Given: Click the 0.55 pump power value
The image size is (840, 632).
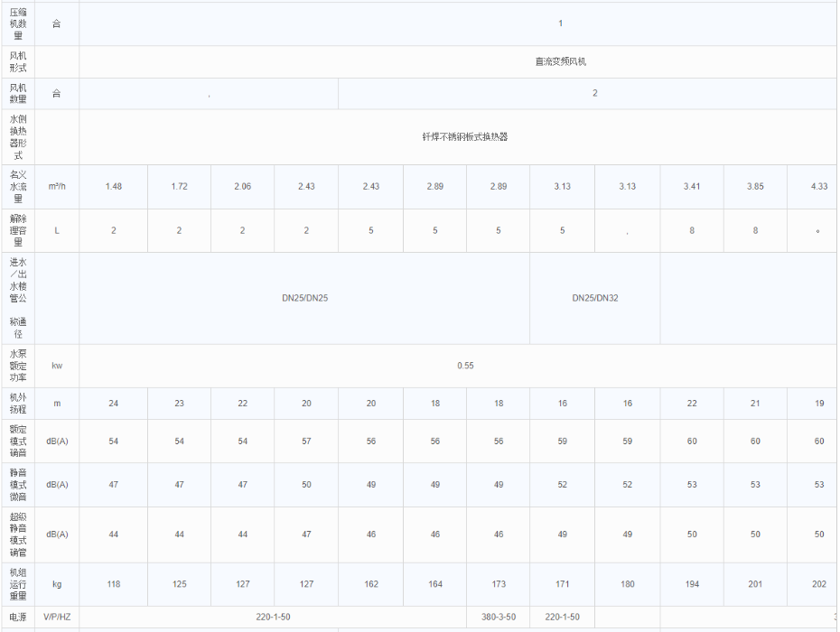Looking at the screenshot, I should click(x=465, y=366).
